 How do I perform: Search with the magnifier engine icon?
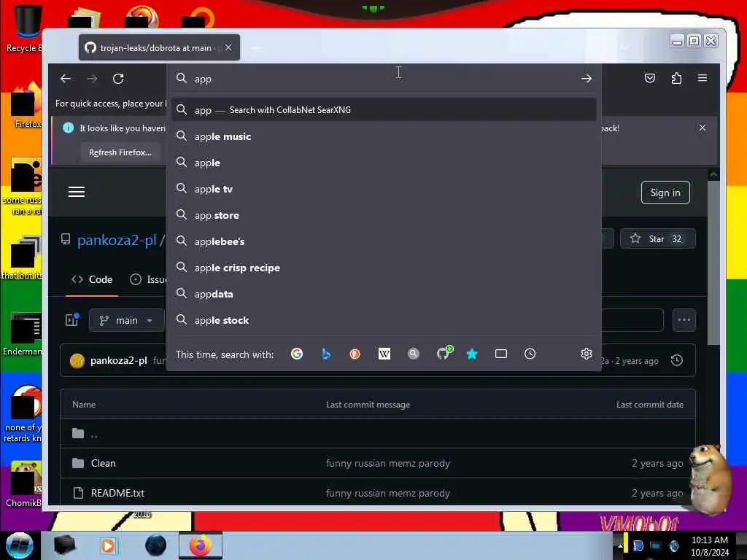(414, 354)
